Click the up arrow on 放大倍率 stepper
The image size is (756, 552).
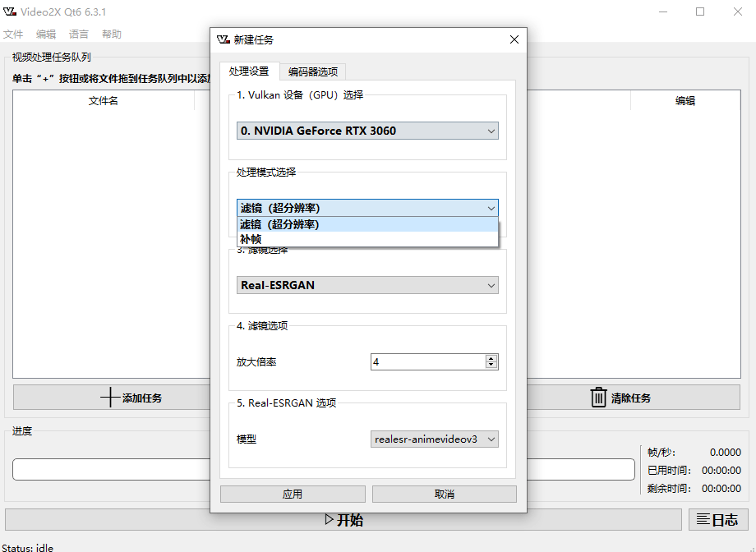[x=491, y=356]
